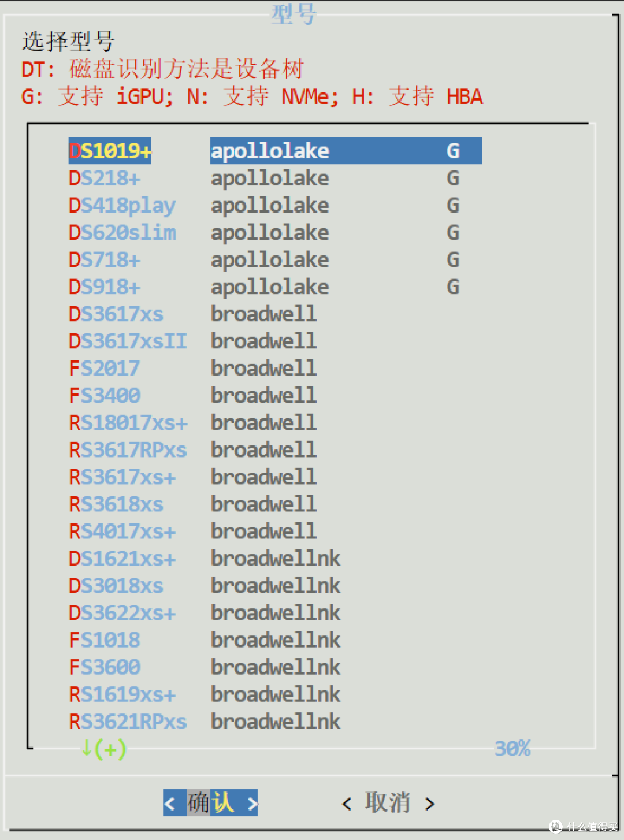Pick DS3617xsII from the list

[275, 341]
